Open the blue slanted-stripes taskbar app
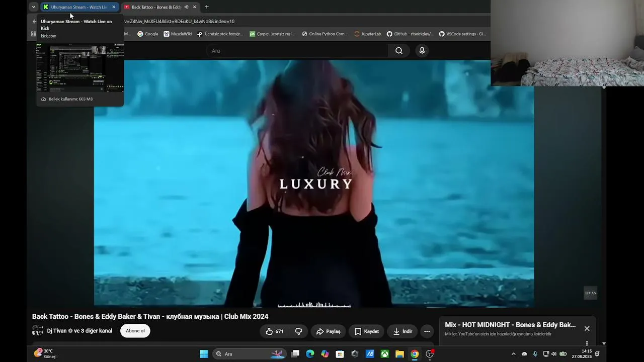Screen dimensions: 644x362 coord(370,354)
